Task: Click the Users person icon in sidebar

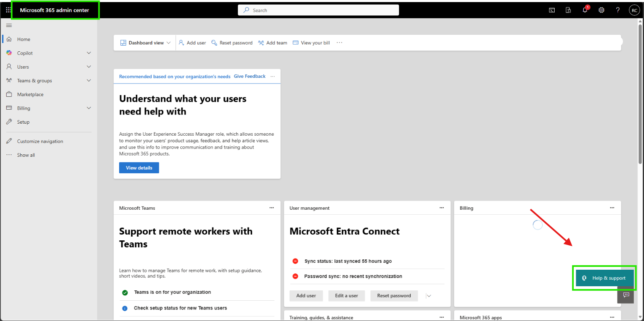Action: click(x=9, y=67)
